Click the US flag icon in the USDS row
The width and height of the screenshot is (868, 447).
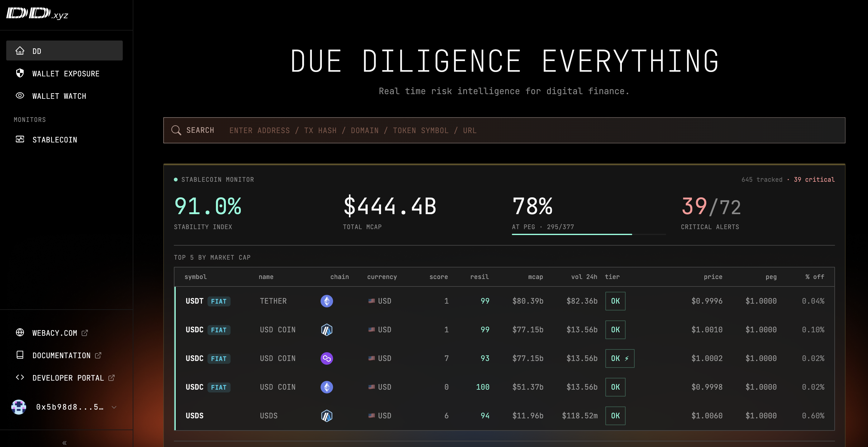click(x=371, y=415)
